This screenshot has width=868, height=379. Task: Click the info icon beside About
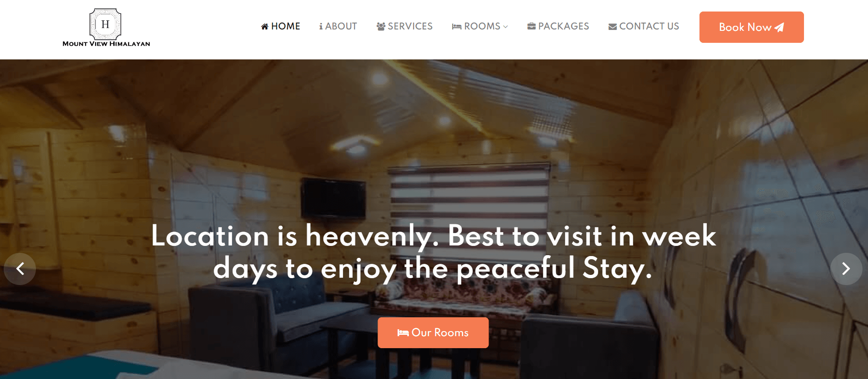[x=321, y=27]
